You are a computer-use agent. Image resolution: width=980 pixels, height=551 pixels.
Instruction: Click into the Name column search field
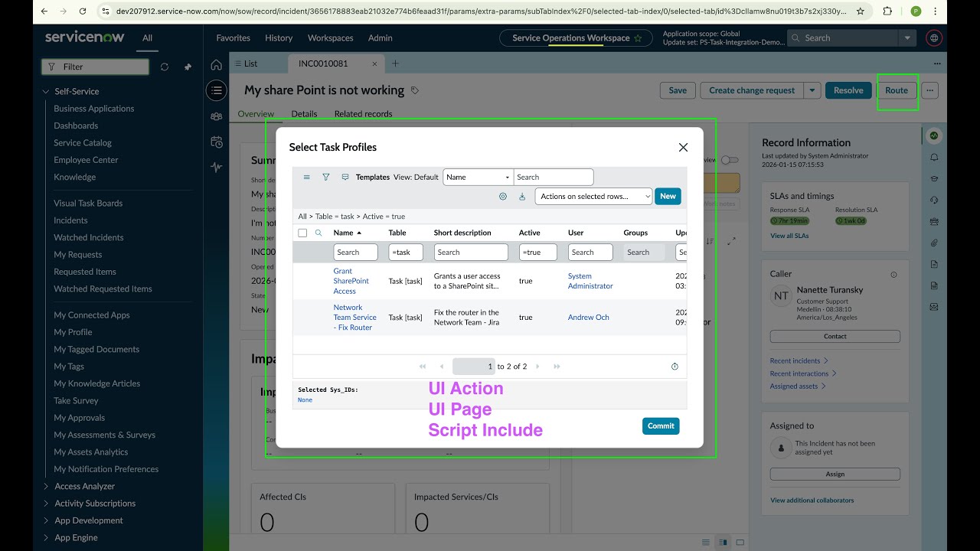tap(355, 252)
